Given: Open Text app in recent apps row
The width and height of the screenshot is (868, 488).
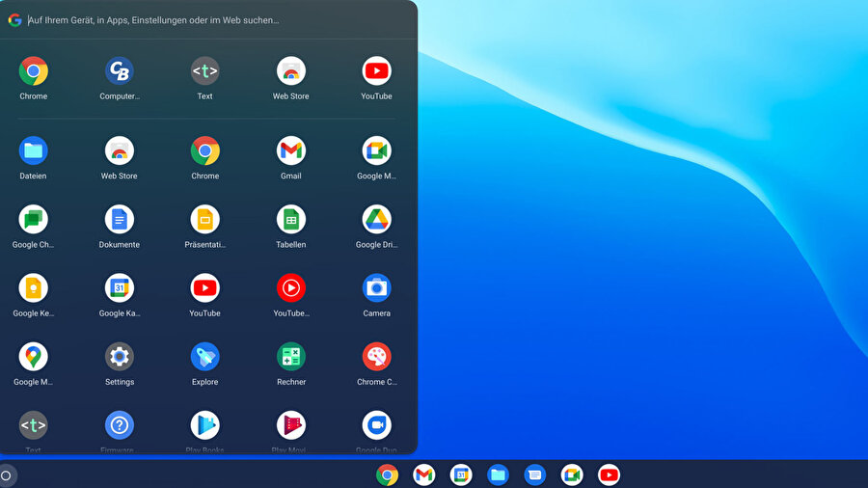Looking at the screenshot, I should click(204, 70).
